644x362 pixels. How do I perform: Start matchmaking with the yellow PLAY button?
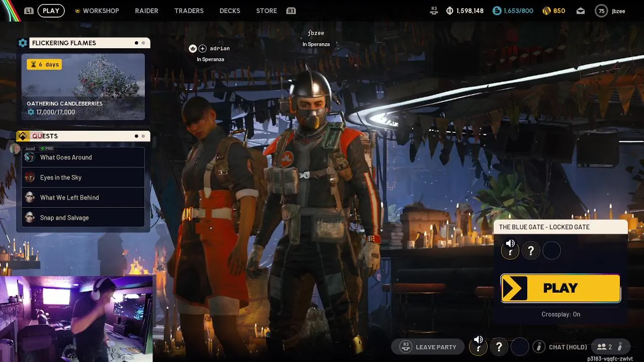point(560,288)
